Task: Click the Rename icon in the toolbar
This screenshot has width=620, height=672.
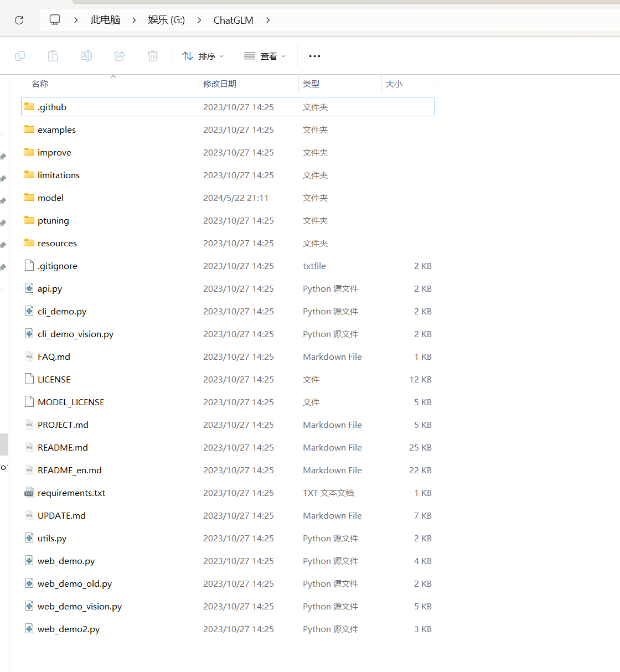Action: click(86, 56)
